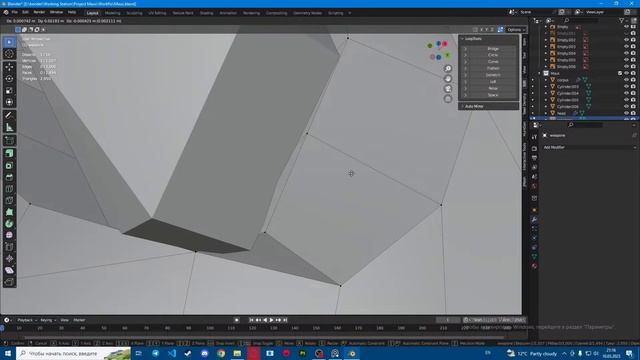Play the animation forward

(x=271, y=320)
